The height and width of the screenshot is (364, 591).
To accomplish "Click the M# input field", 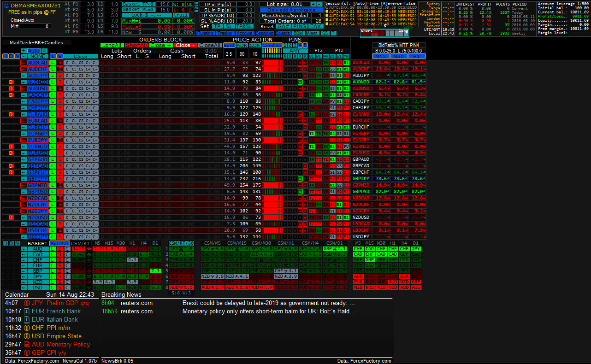I will 35,26.
